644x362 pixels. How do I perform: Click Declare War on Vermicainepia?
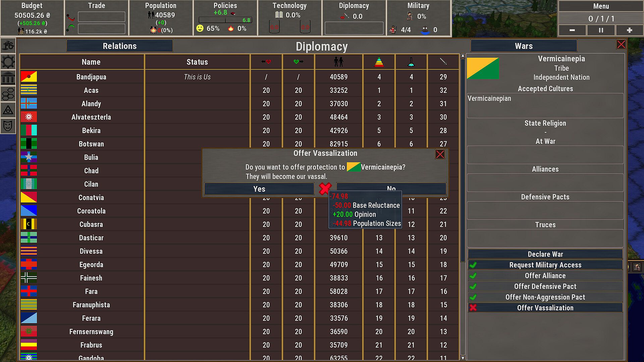pyautogui.click(x=545, y=254)
